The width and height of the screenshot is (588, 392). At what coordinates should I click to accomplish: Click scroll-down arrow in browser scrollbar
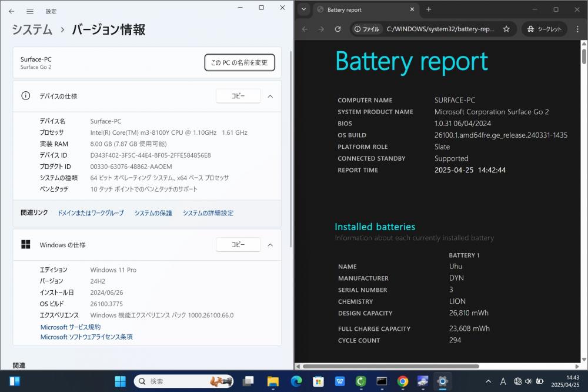click(x=584, y=359)
